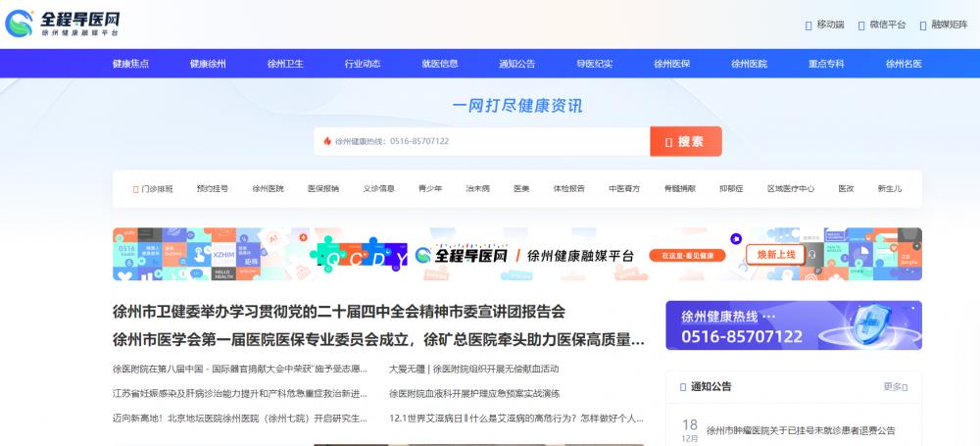
Task: Open the 微信平台 icon link
Action: click(861, 25)
